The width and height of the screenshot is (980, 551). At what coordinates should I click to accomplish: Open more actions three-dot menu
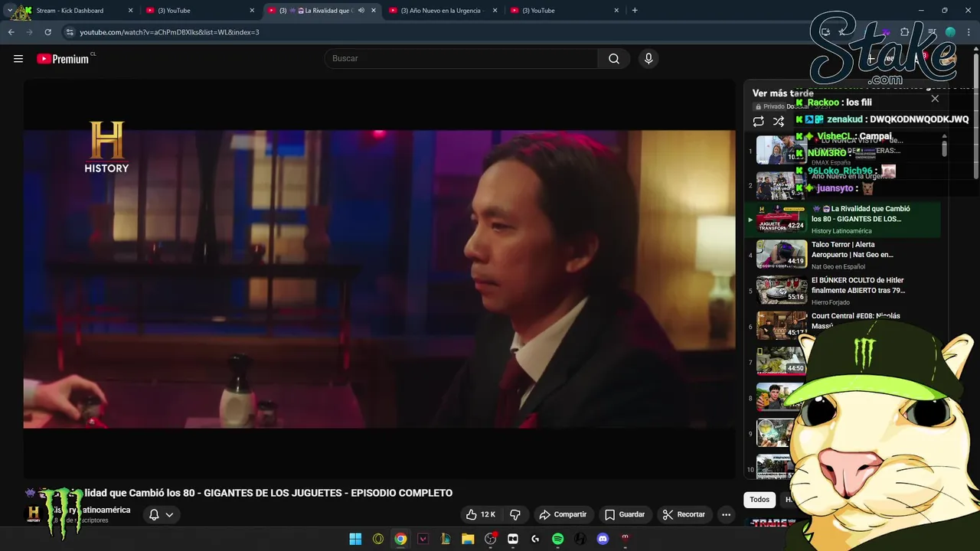pos(726,514)
